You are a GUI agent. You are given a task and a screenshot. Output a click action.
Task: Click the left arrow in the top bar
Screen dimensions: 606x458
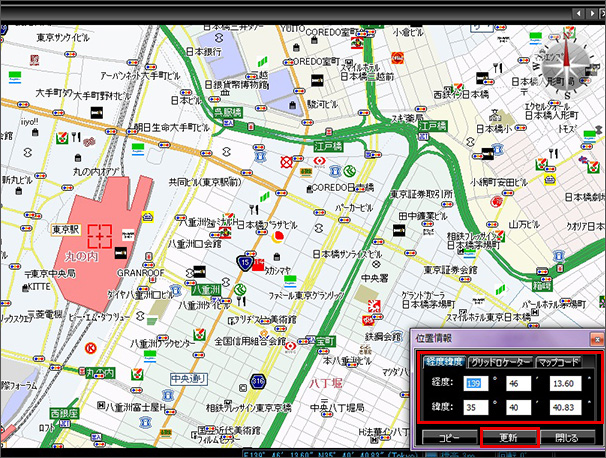[x=579, y=14]
